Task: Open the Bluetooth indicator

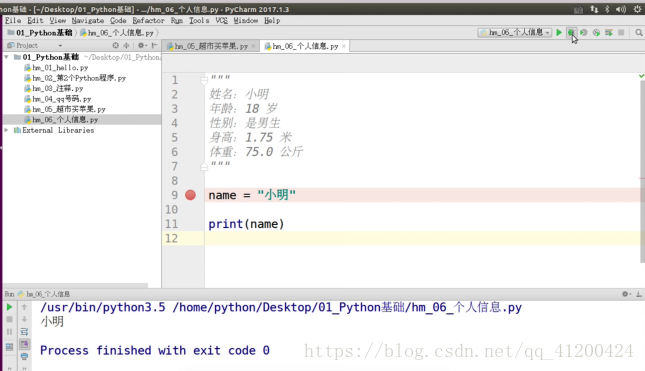Action: tap(607, 9)
